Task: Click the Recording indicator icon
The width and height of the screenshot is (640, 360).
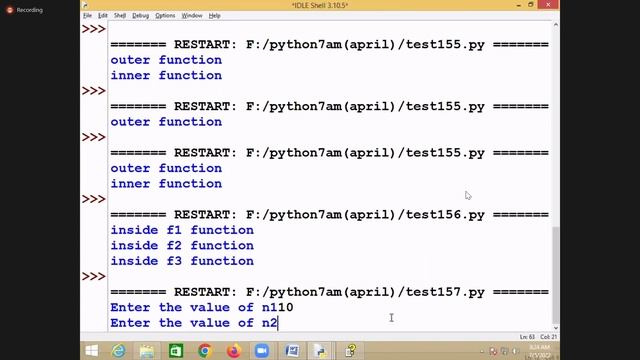Action: click(x=10, y=10)
